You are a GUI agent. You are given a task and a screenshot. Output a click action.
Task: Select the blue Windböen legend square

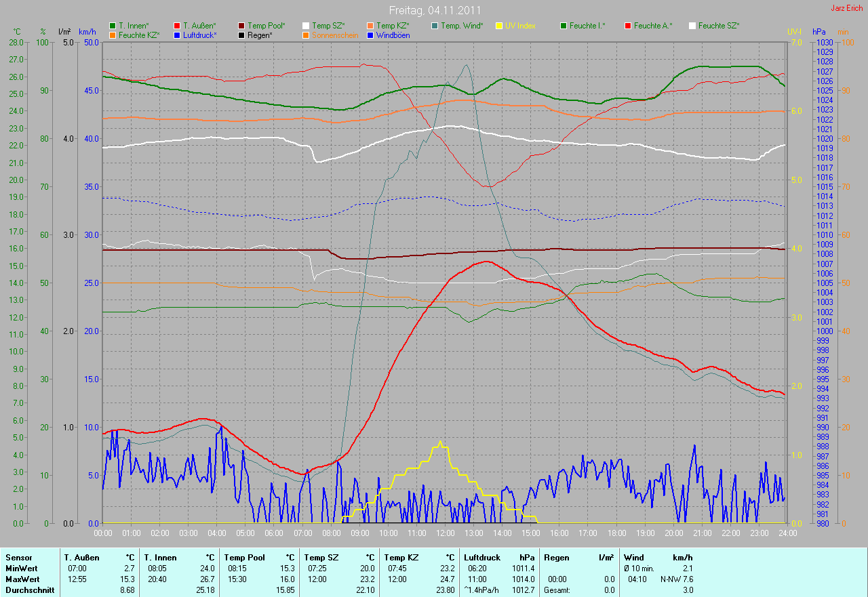pos(370,35)
